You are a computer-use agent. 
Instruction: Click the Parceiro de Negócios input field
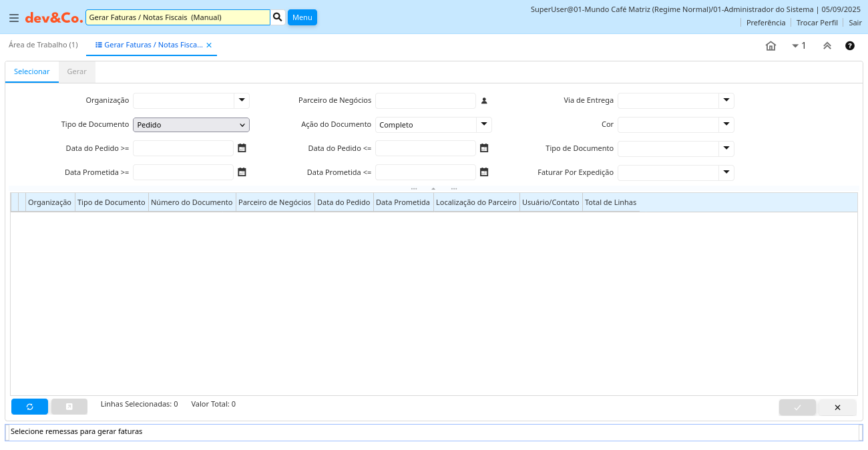tap(425, 101)
